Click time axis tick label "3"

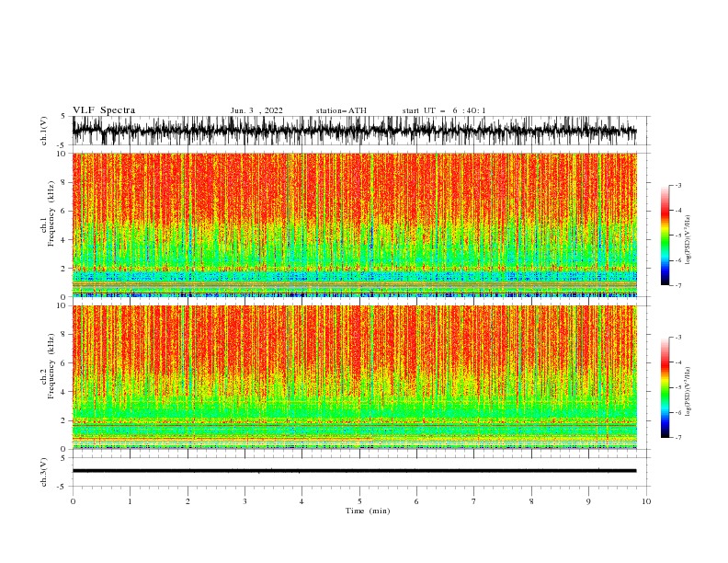coord(245,501)
